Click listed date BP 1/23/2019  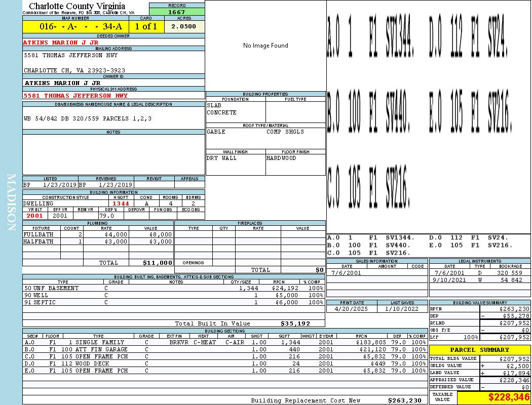point(50,185)
